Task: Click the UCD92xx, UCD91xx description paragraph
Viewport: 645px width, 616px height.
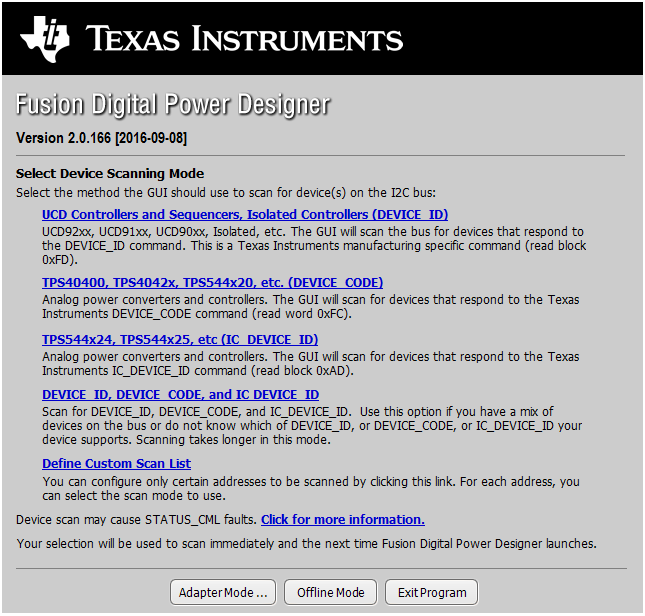Action: [x=312, y=245]
